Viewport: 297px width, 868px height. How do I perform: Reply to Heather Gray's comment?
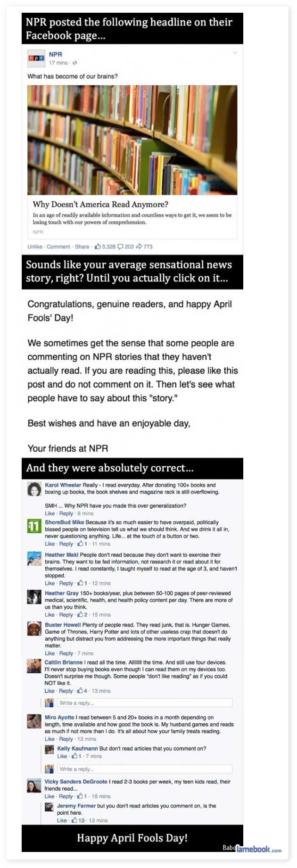[x=66, y=615]
